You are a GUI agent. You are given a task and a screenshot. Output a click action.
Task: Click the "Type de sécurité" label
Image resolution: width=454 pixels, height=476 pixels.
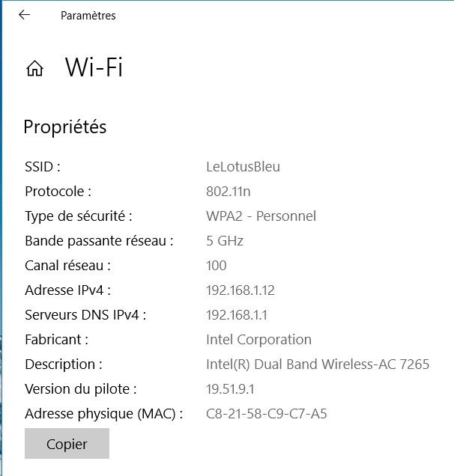pos(79,216)
